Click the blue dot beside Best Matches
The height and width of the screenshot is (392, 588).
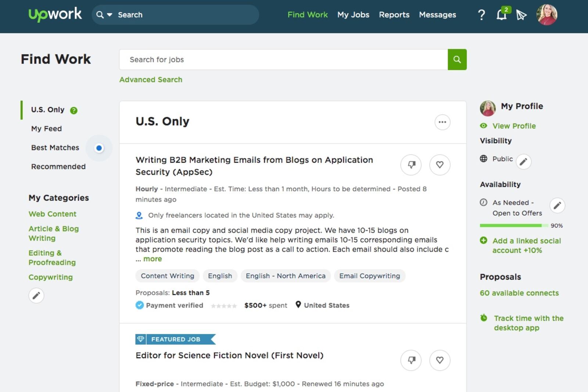pyautogui.click(x=99, y=148)
